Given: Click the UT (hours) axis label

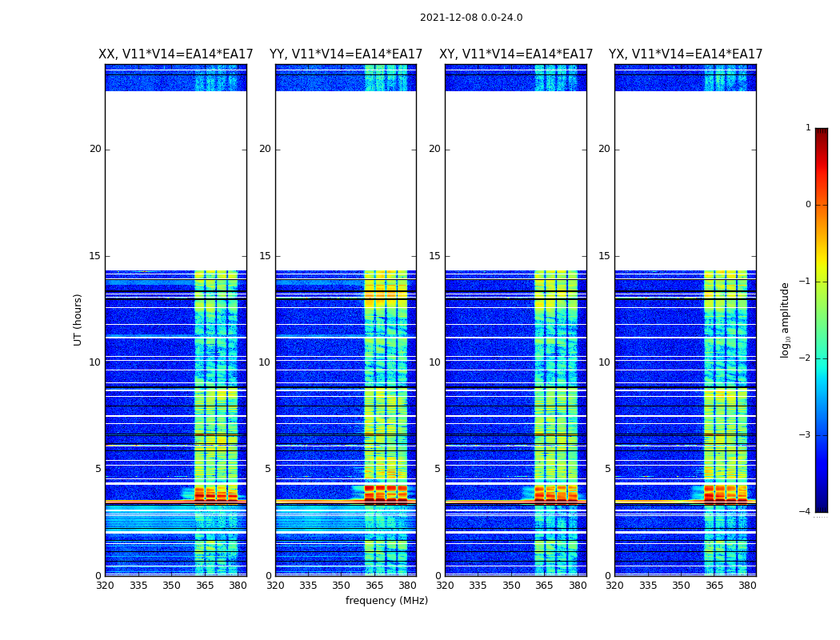Looking at the screenshot, I should coord(78,319).
